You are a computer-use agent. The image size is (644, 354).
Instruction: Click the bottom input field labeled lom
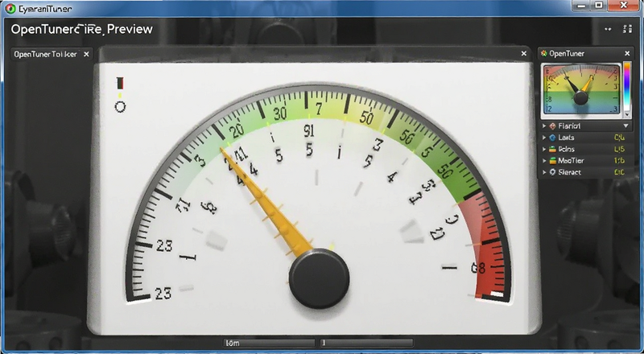click(x=270, y=343)
